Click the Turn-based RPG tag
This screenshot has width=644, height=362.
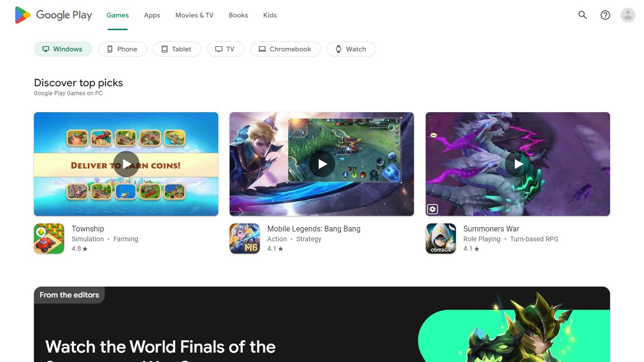pyautogui.click(x=534, y=239)
